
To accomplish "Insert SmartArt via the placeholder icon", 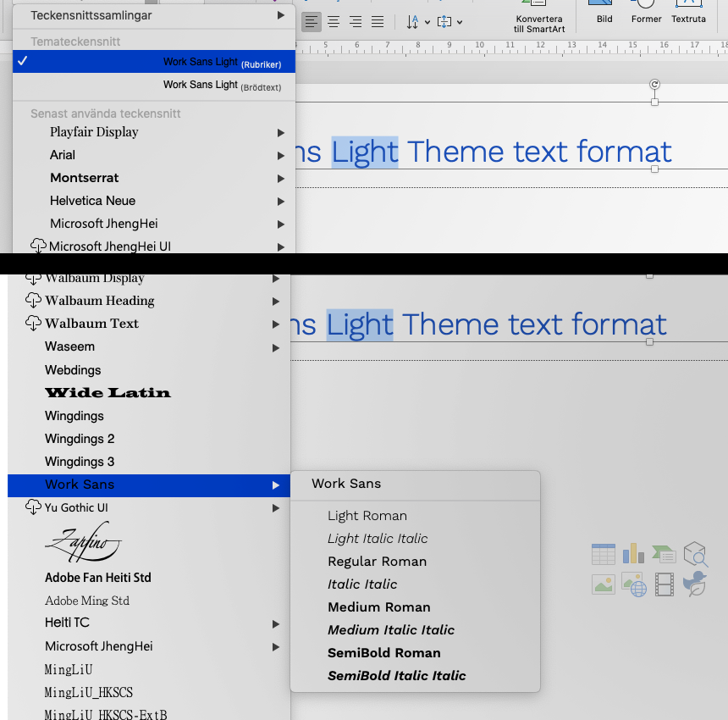I will [x=664, y=554].
